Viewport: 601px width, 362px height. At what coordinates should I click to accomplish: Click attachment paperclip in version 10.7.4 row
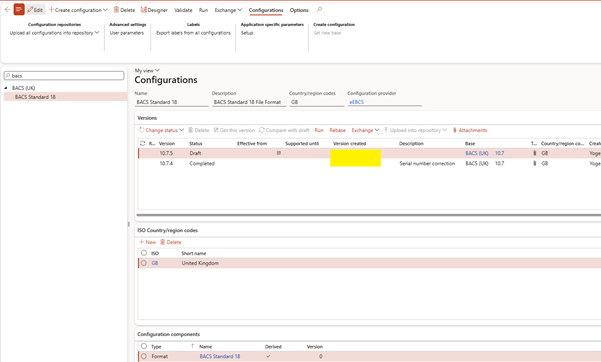[x=534, y=163]
